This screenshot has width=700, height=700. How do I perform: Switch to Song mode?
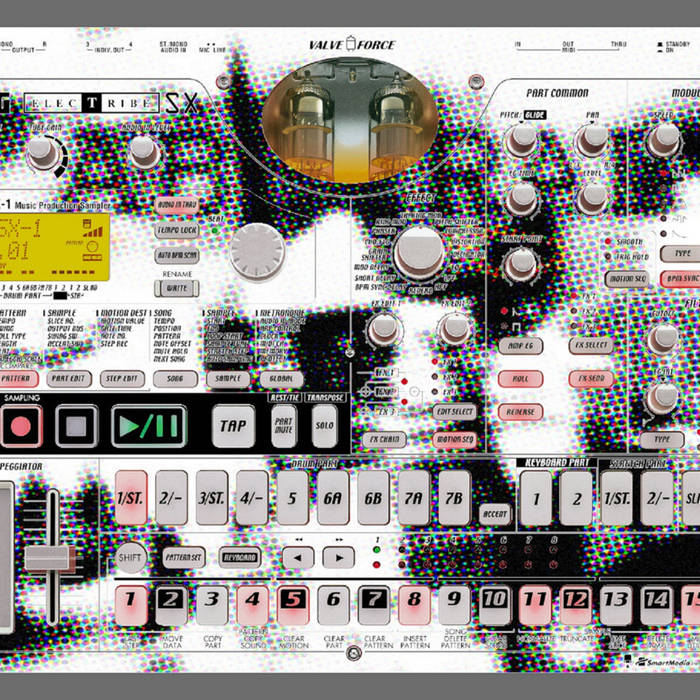[x=175, y=379]
